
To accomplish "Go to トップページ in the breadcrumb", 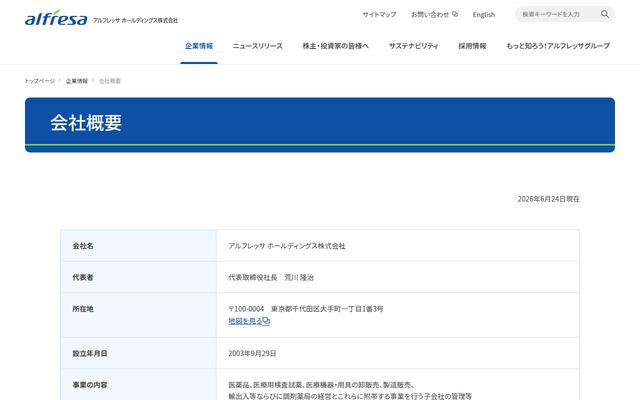I will tap(40, 81).
